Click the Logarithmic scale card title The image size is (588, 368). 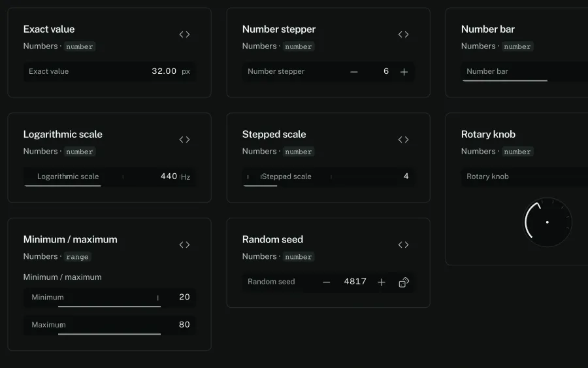point(63,134)
